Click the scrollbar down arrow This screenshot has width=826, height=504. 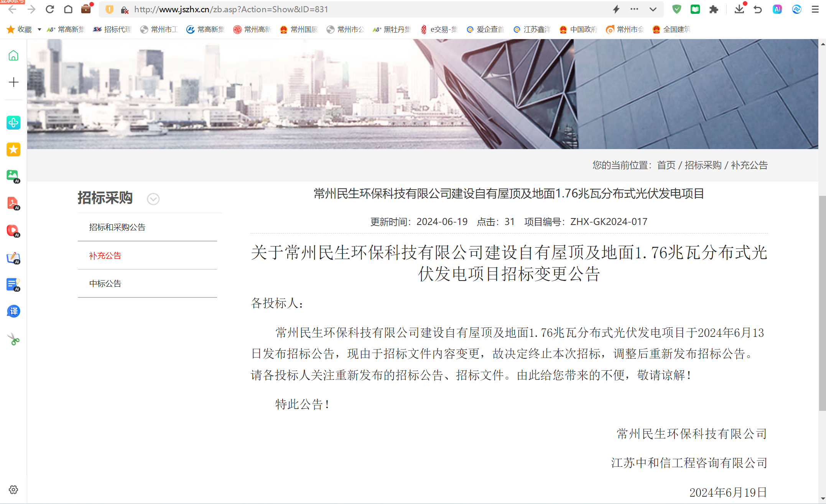coord(822,498)
